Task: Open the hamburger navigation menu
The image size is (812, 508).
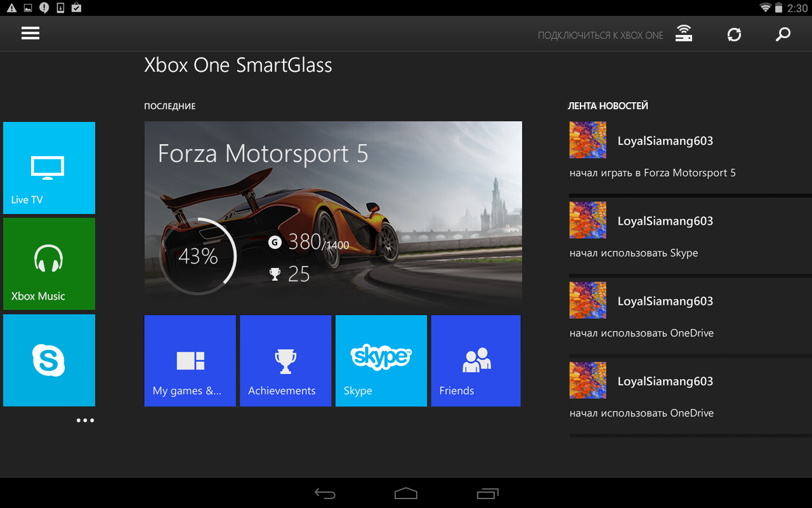Action: click(30, 34)
